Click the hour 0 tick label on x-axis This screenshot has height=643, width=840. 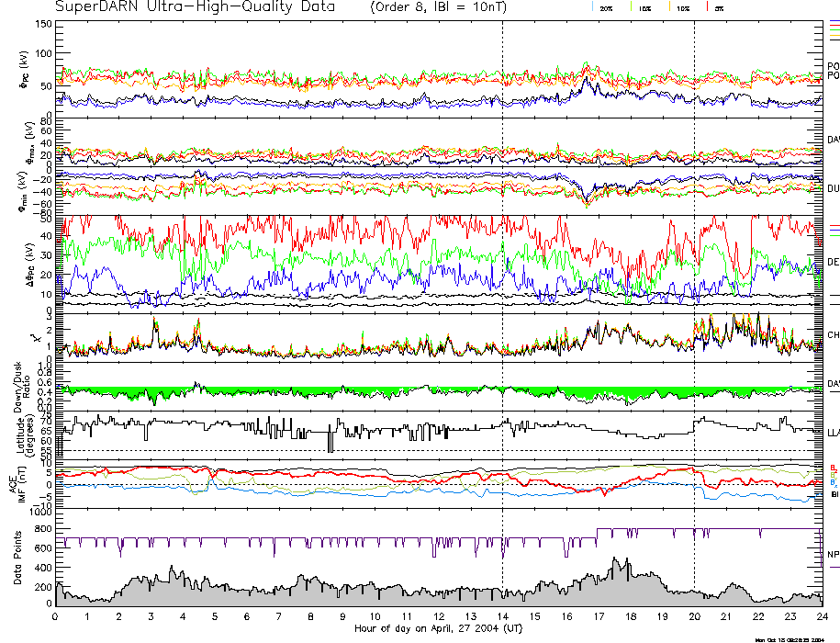coord(56,617)
